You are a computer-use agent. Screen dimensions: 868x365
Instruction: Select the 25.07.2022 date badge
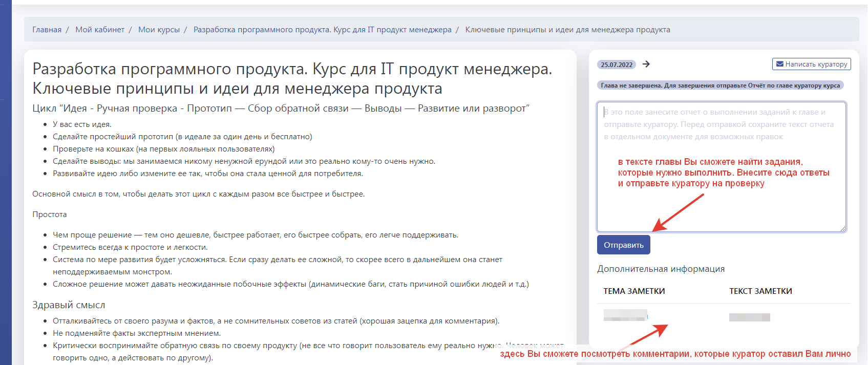pyautogui.click(x=617, y=65)
